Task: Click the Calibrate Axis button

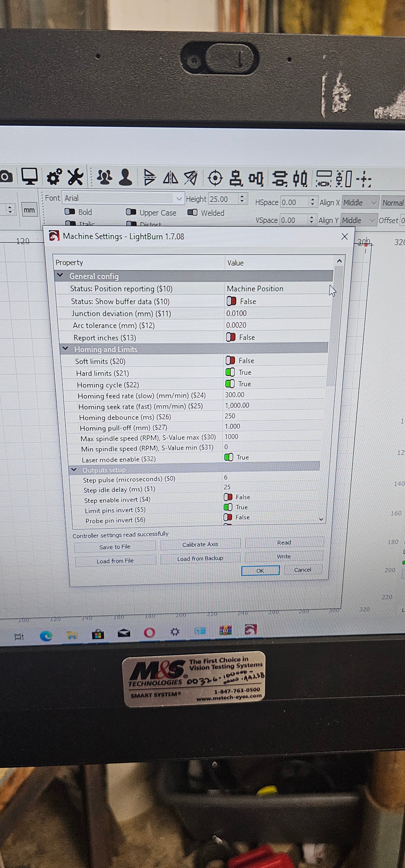Action: (200, 544)
